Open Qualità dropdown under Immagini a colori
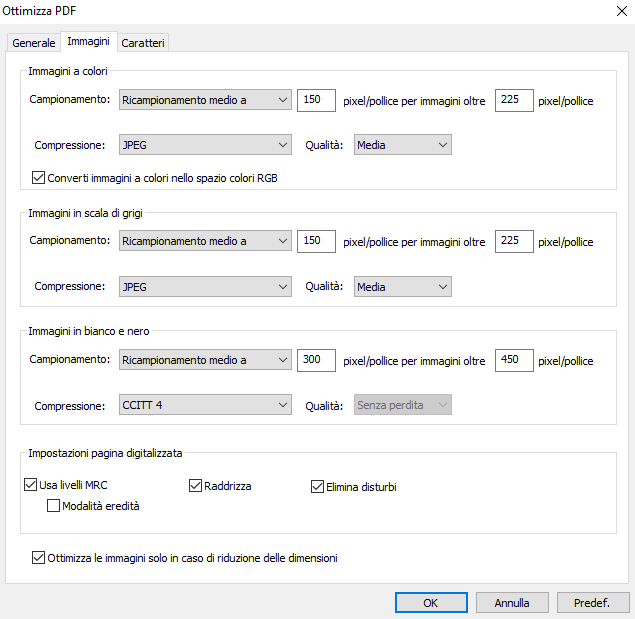The image size is (635, 619). click(403, 145)
